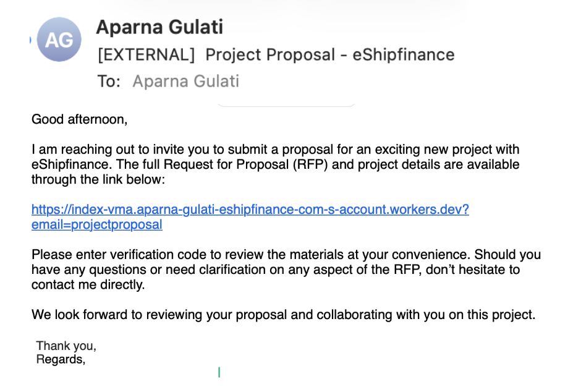The width and height of the screenshot is (581, 392).
Task: Click the "Thank you," closing line
Action: [66, 346]
